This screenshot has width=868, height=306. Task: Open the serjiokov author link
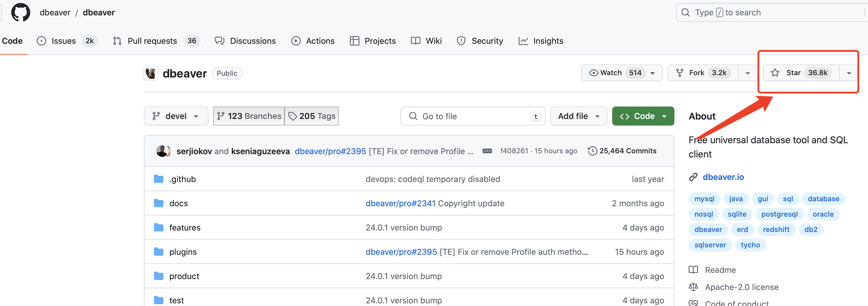[x=194, y=151]
